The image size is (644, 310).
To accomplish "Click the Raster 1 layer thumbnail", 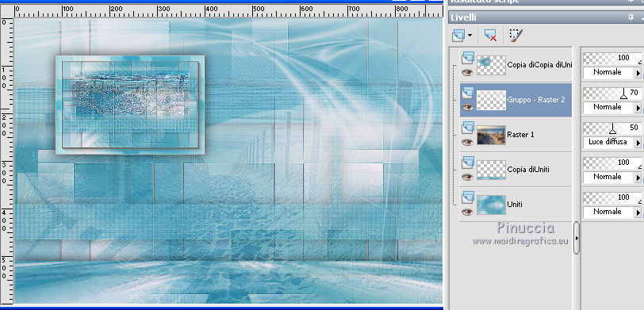I will tap(491, 135).
